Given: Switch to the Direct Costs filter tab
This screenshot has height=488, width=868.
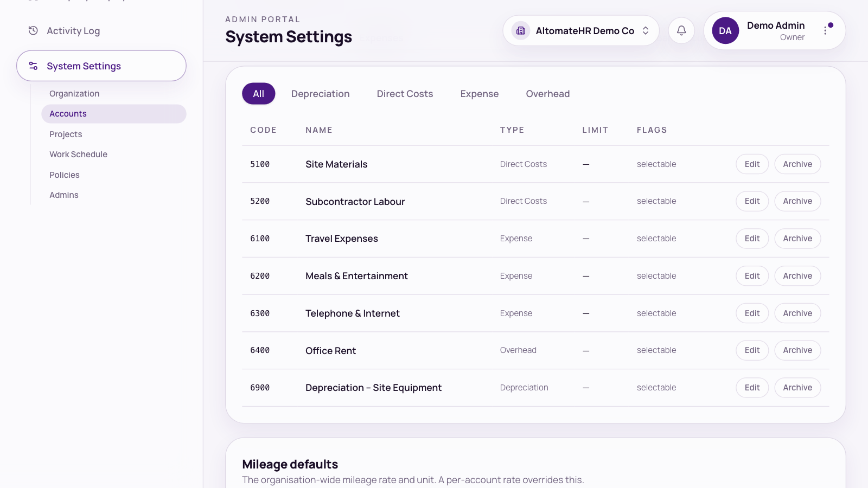Looking at the screenshot, I should pyautogui.click(x=405, y=94).
